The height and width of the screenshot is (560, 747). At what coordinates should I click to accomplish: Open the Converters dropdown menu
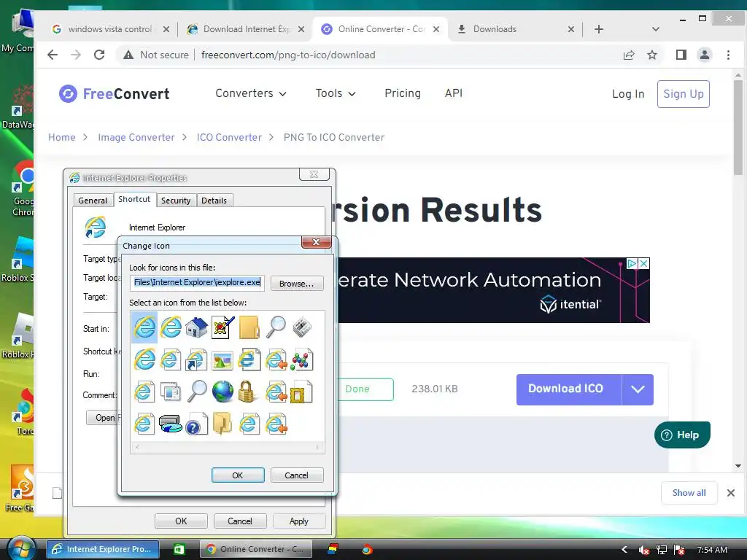tap(251, 93)
